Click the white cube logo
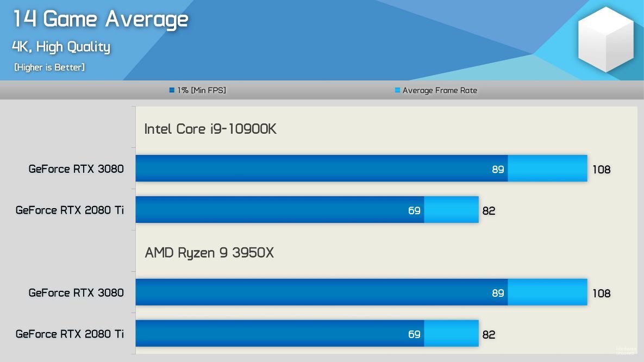This screenshot has width=644, height=362. coord(605,40)
